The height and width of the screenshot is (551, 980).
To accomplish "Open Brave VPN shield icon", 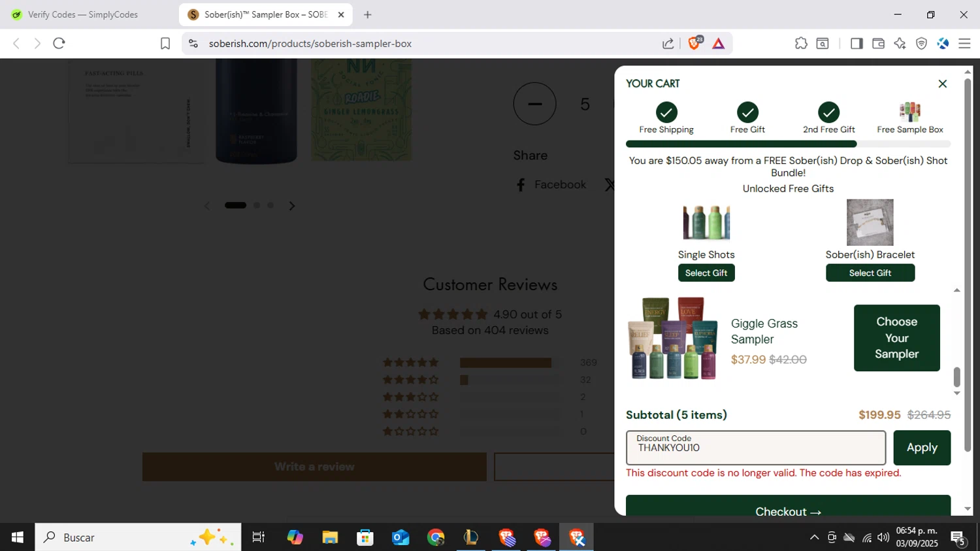I will [921, 44].
